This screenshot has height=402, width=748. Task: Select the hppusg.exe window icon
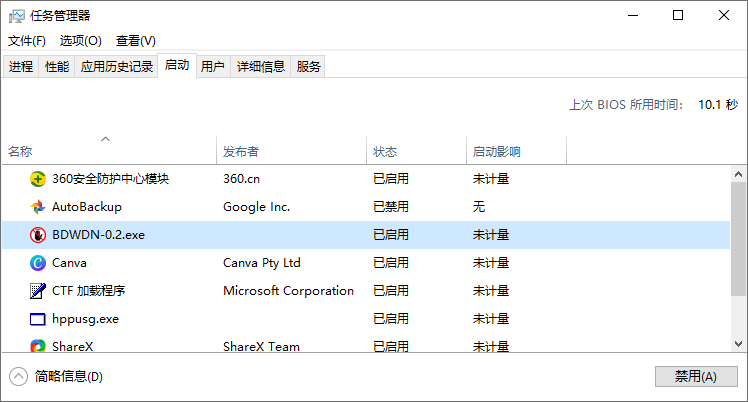(38, 319)
